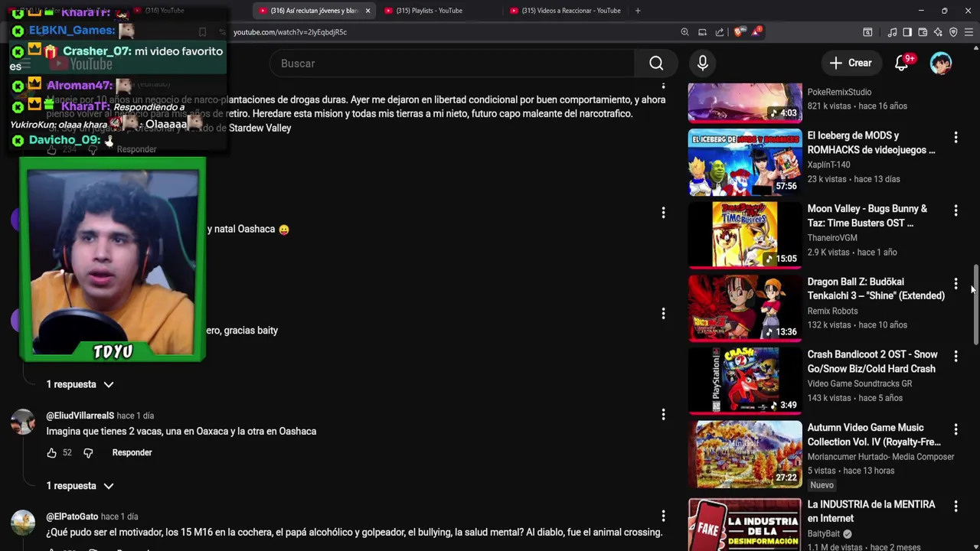980x551 pixels.
Task: Open the PokeRemixStudio video thumbnail
Action: pos(745,103)
